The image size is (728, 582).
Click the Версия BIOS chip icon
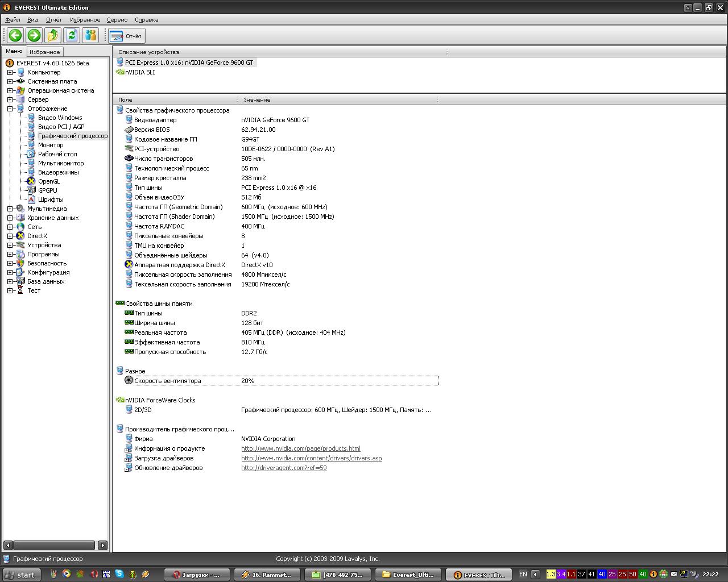point(129,130)
